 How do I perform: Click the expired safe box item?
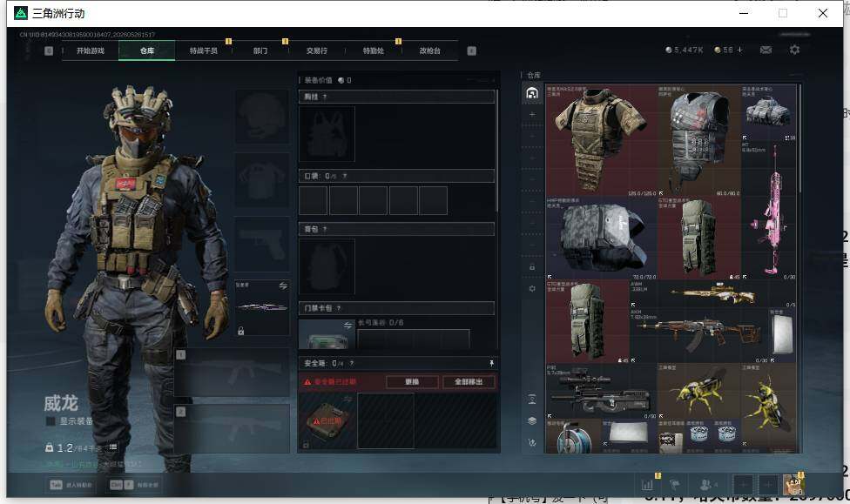click(x=327, y=420)
